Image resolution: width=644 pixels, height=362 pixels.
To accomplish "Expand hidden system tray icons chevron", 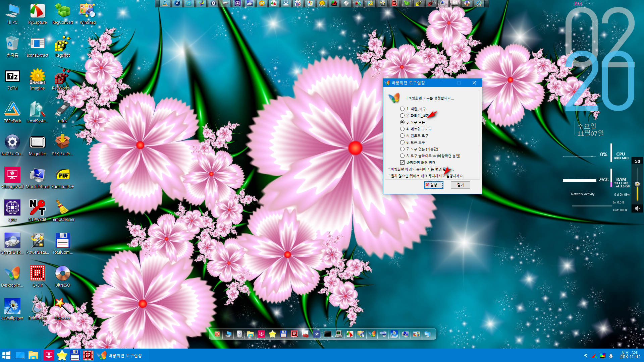I will pos(586,356).
